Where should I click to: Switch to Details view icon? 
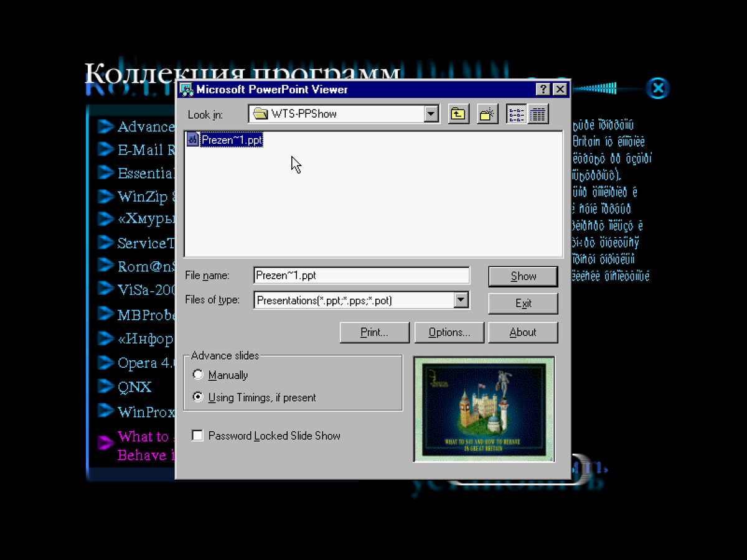(538, 114)
